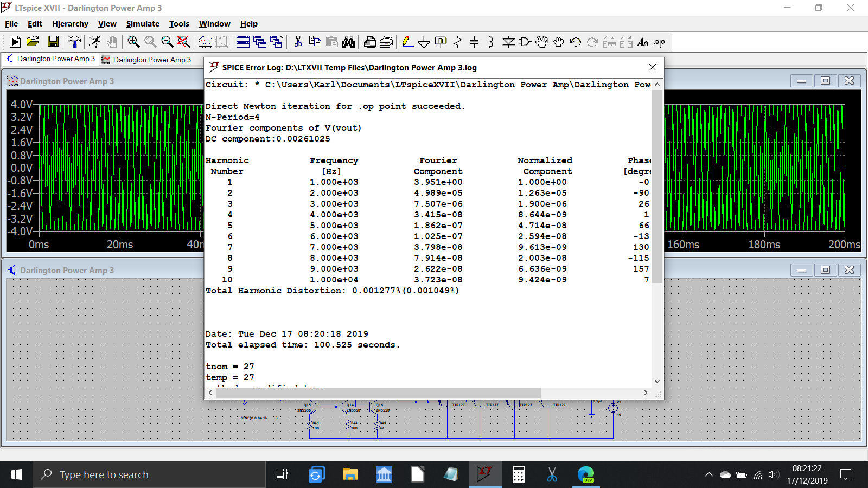
Task: Open the Control Panel hammer icon
Action: [x=74, y=42]
